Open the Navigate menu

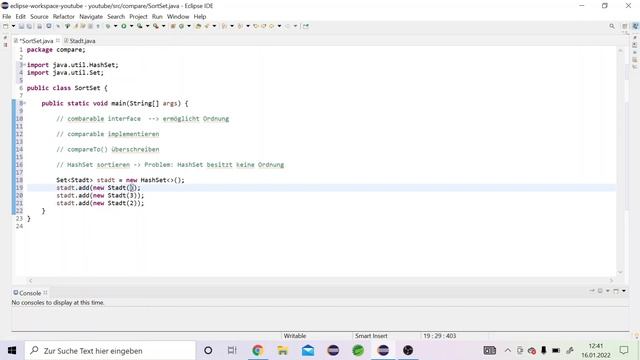click(91, 17)
